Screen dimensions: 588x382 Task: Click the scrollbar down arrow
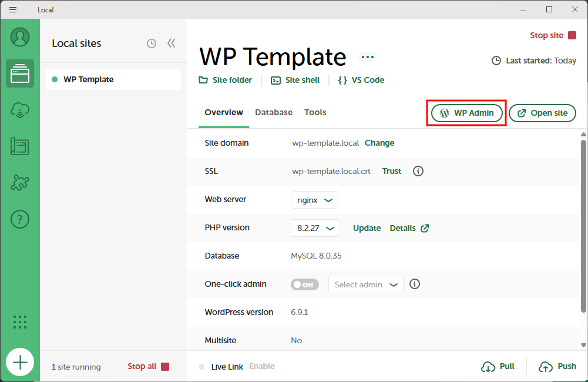583,345
